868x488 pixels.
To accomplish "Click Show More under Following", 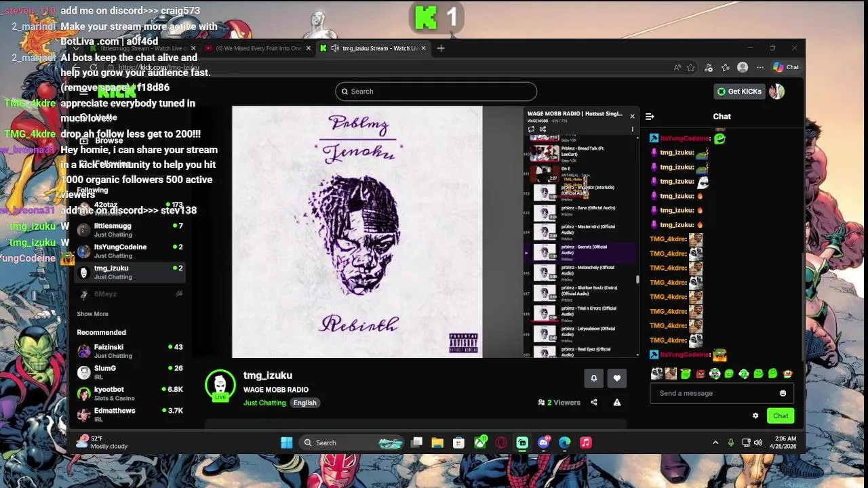I will (92, 314).
